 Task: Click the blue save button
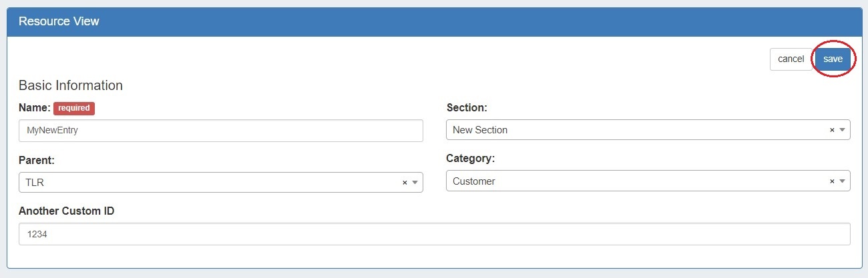tap(833, 59)
